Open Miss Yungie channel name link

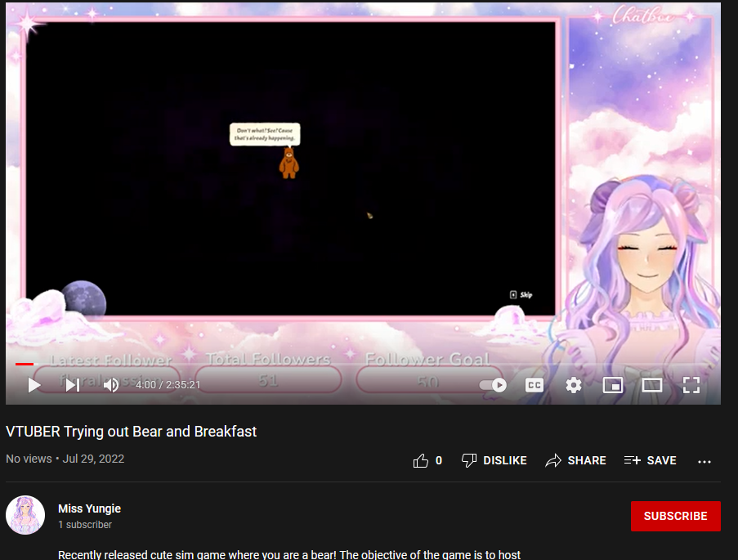[89, 508]
